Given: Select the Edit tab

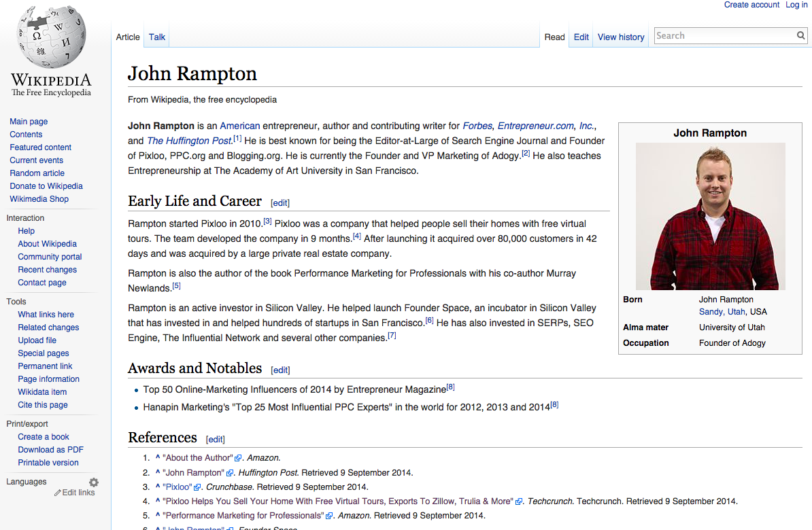Looking at the screenshot, I should point(581,37).
